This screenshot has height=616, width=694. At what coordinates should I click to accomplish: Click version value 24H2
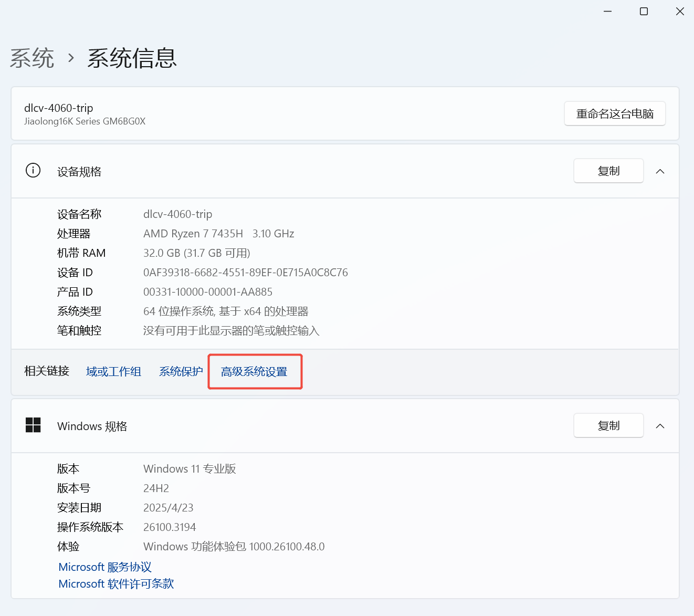click(x=156, y=488)
